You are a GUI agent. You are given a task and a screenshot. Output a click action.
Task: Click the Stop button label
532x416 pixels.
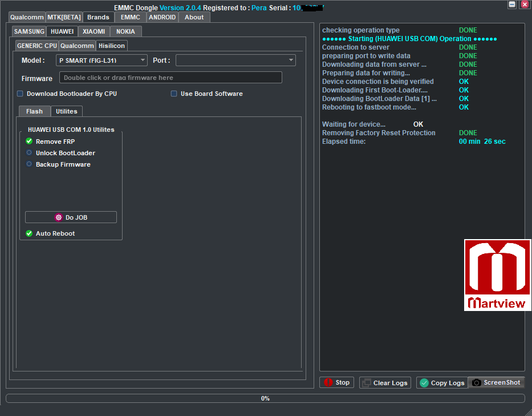point(342,382)
